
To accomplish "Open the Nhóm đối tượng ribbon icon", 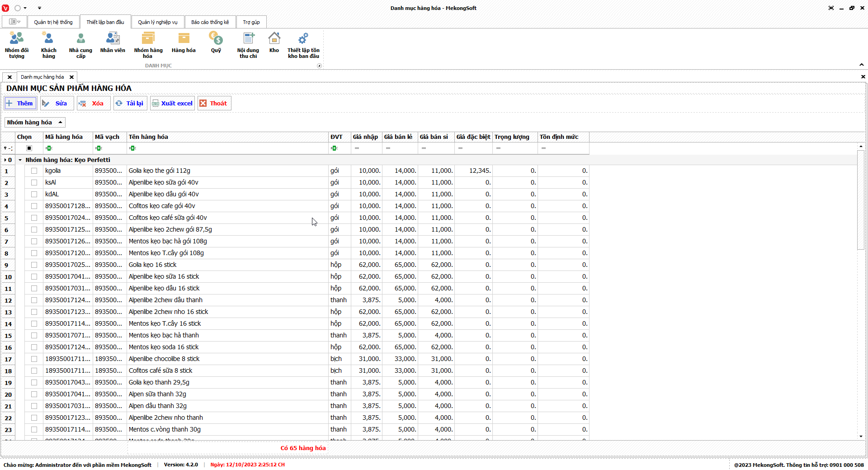I will [17, 45].
